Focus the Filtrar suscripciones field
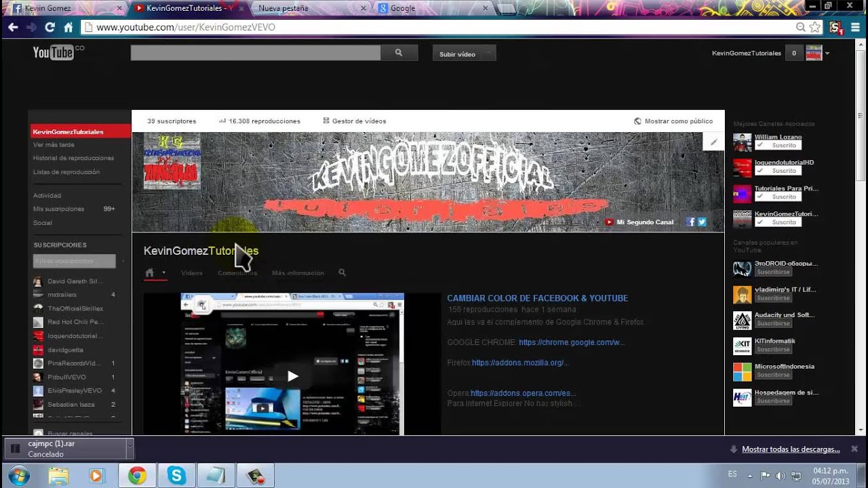This screenshot has height=488, width=868. 75,261
